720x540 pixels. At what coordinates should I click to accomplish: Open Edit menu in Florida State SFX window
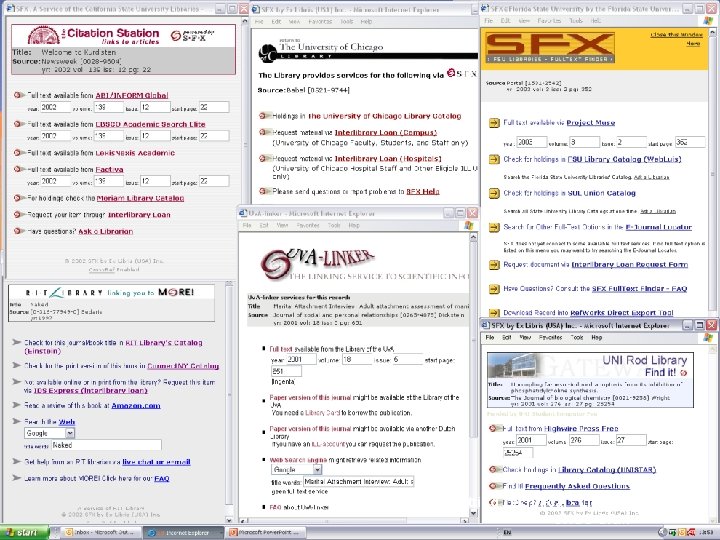[x=506, y=21]
